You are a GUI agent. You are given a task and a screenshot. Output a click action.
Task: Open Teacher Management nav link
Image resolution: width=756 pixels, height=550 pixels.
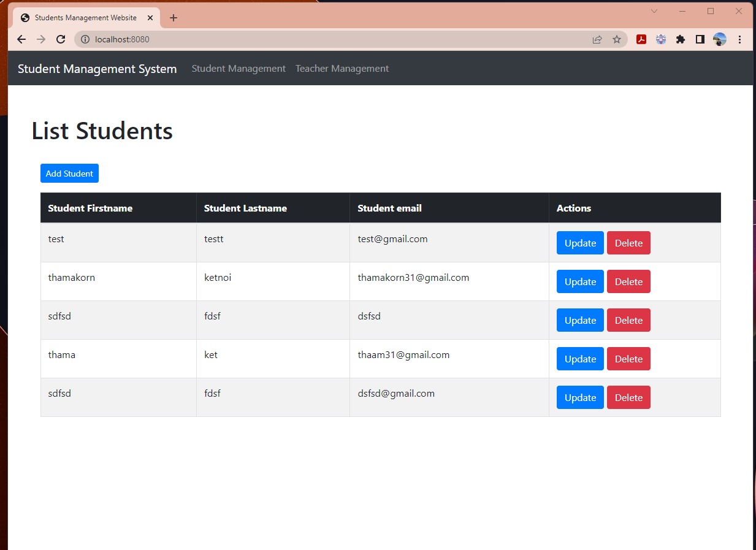[342, 69]
